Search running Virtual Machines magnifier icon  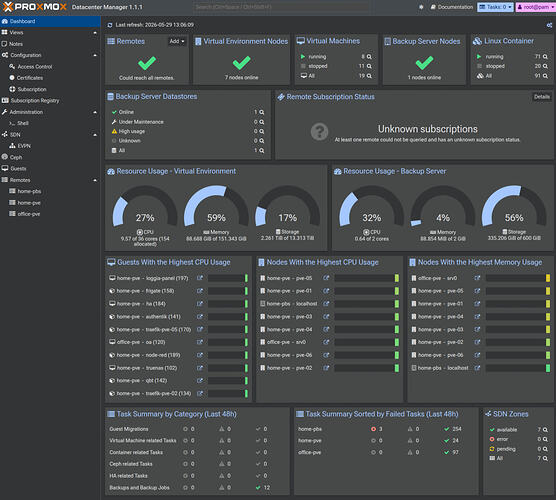pyautogui.click(x=369, y=57)
